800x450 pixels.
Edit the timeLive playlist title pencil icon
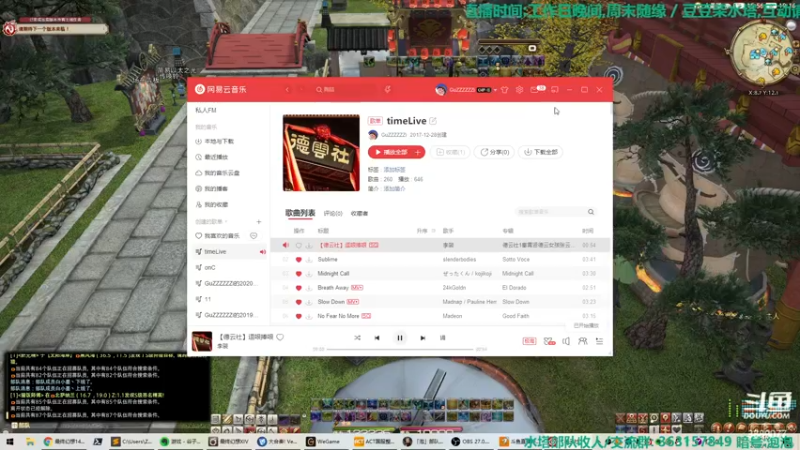coord(433,121)
